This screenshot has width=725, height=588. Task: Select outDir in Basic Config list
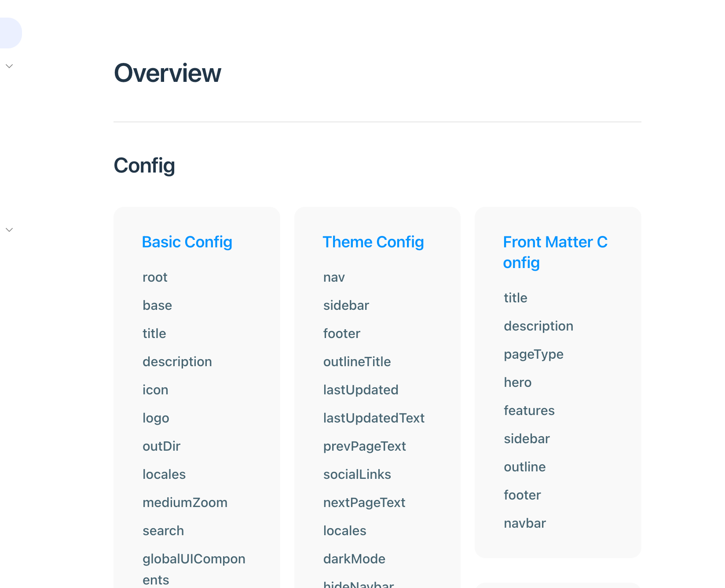(x=161, y=446)
